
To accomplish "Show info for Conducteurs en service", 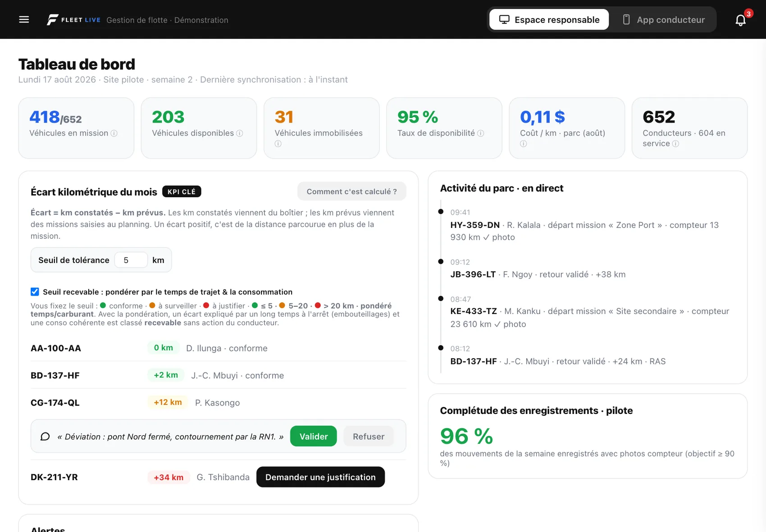I will 675,144.
